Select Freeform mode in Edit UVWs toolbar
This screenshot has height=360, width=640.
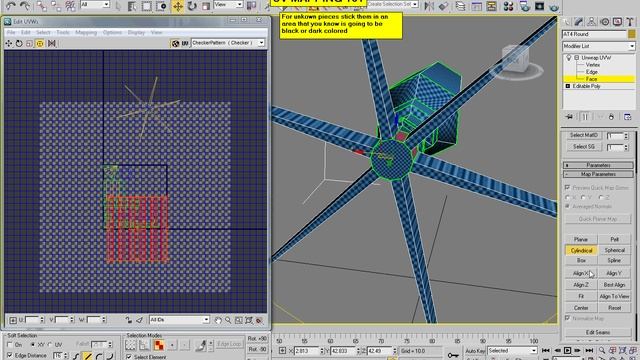coord(40,43)
